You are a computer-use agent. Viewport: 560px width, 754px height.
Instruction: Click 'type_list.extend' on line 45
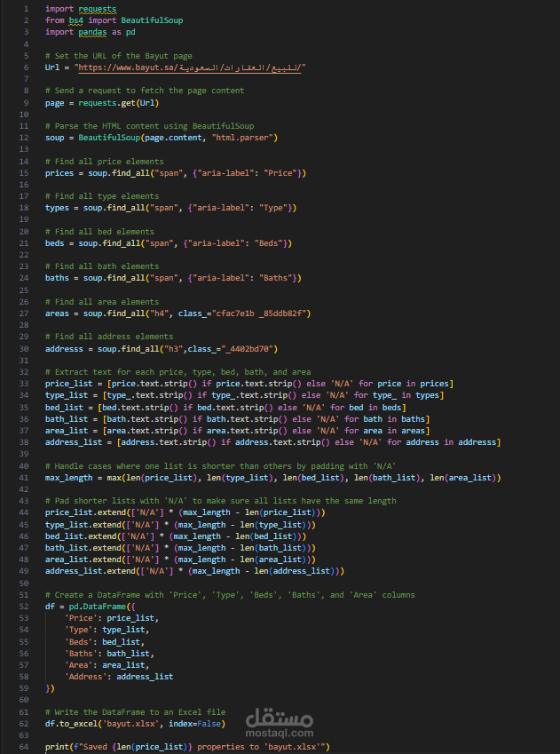click(x=83, y=525)
